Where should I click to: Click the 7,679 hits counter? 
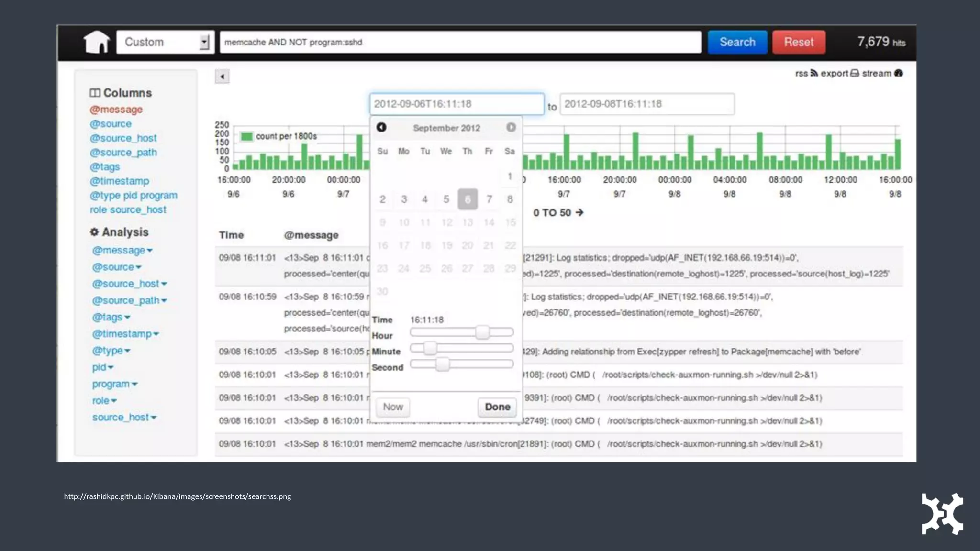(x=881, y=42)
